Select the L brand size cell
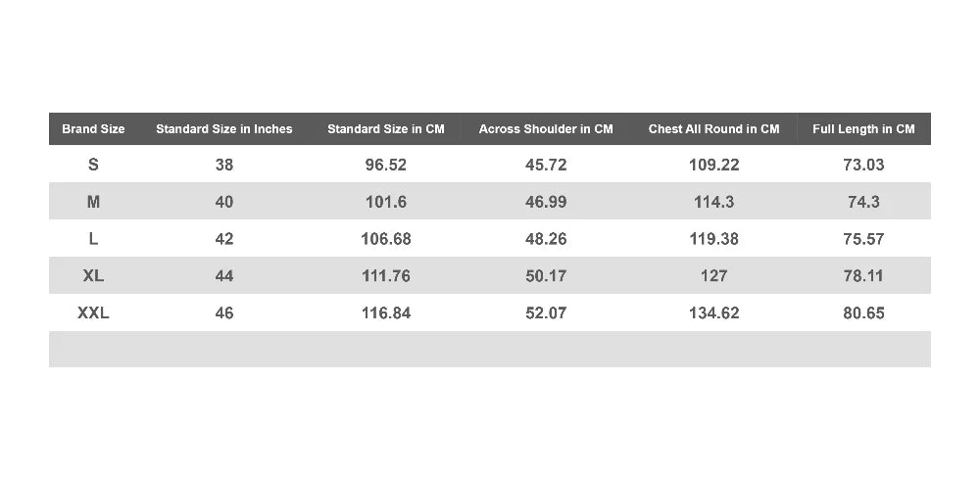The image size is (980, 480). [x=93, y=239]
